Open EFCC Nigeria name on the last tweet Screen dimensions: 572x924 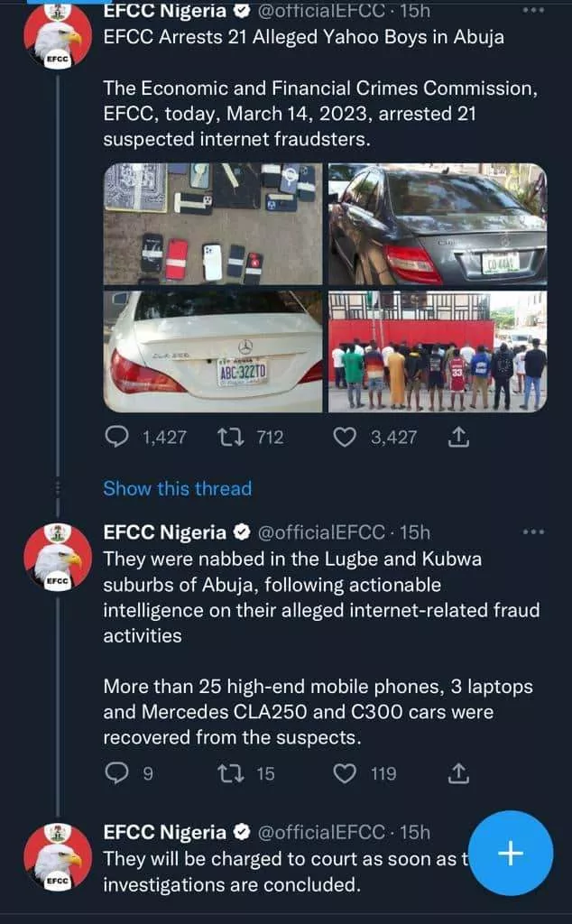(x=164, y=832)
